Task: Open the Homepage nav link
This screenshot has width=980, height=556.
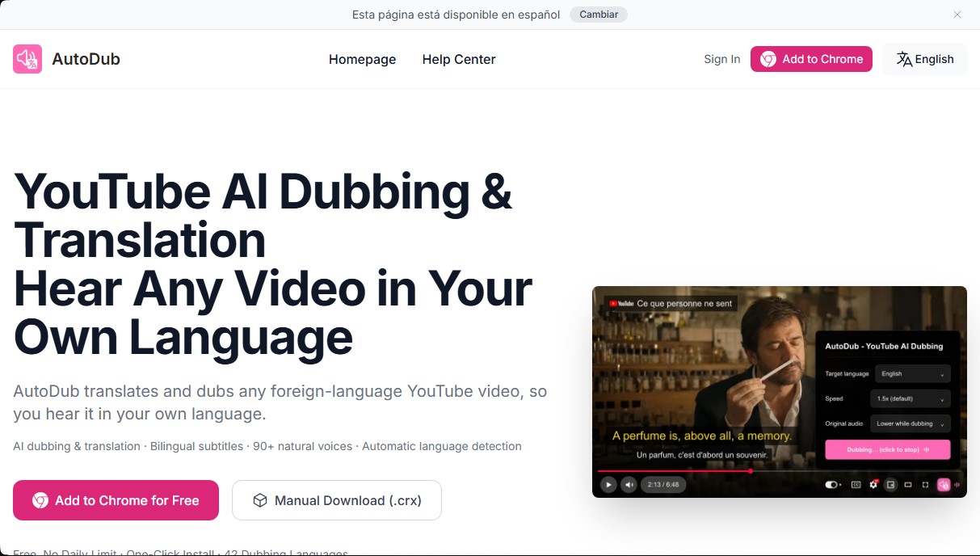Action: click(x=362, y=59)
